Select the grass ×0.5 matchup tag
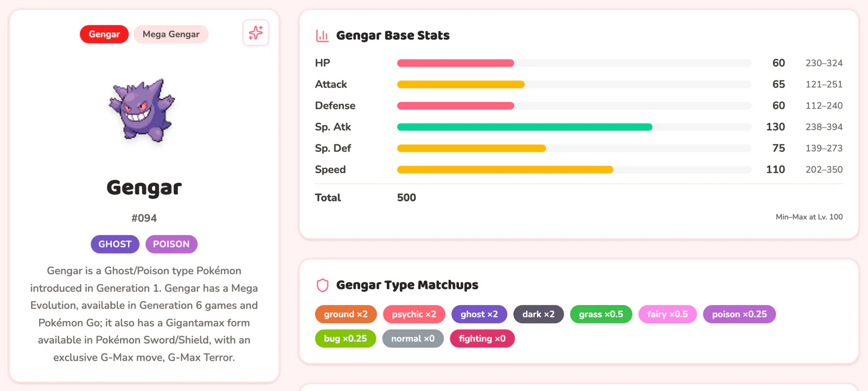This screenshot has width=868, height=391. [x=601, y=314]
